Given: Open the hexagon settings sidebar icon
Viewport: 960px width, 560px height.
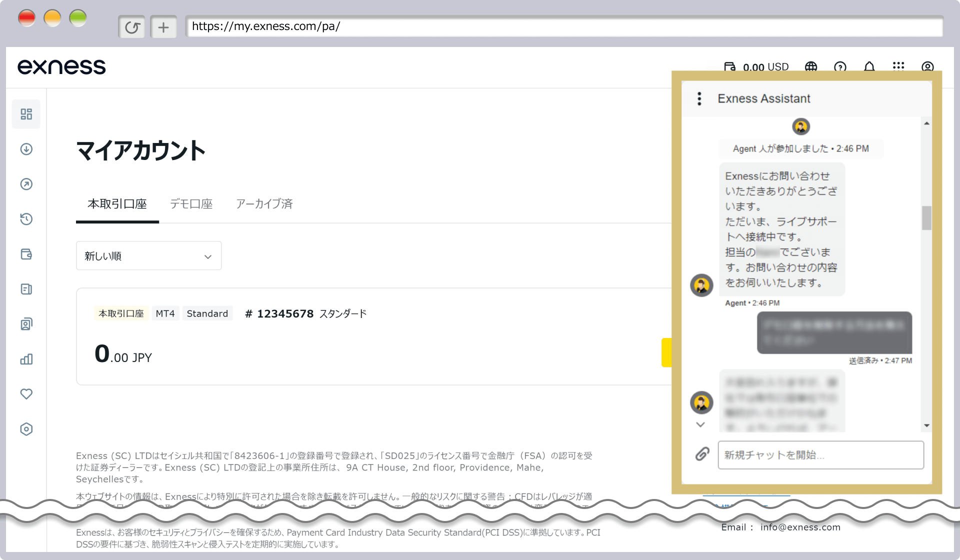Looking at the screenshot, I should [26, 429].
